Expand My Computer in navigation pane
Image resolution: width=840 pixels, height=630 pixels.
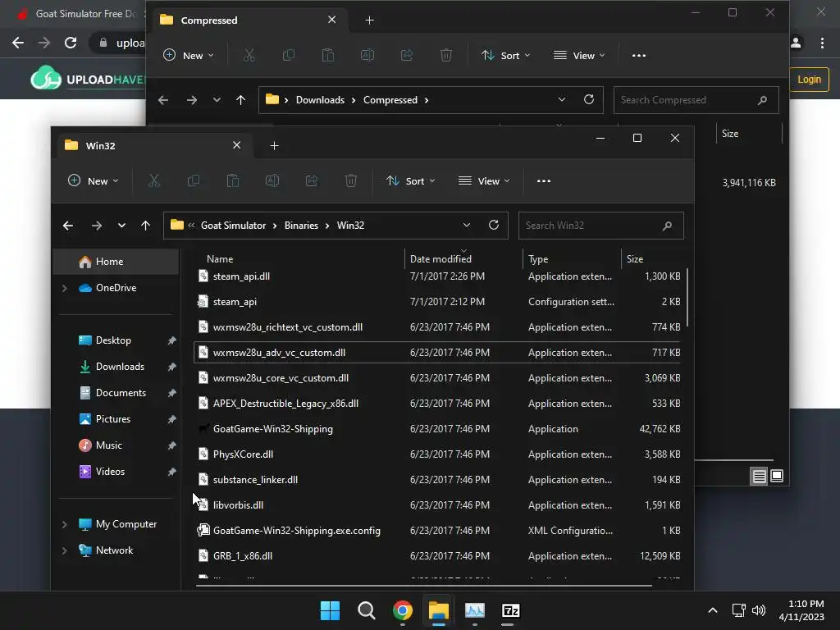tap(64, 524)
